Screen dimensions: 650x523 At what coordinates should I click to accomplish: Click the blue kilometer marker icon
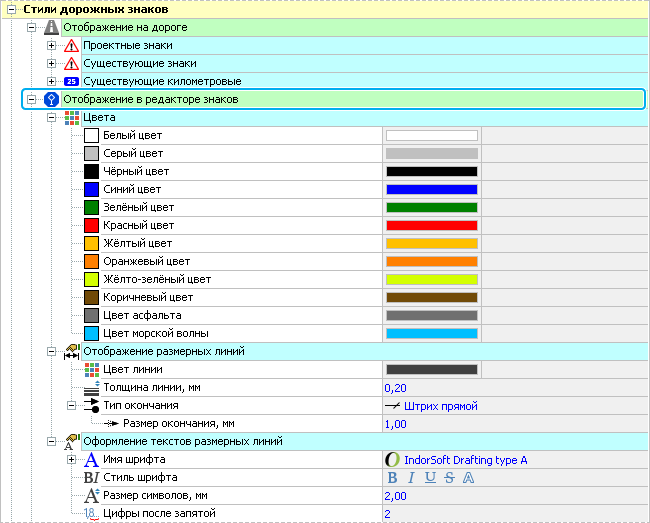71,81
